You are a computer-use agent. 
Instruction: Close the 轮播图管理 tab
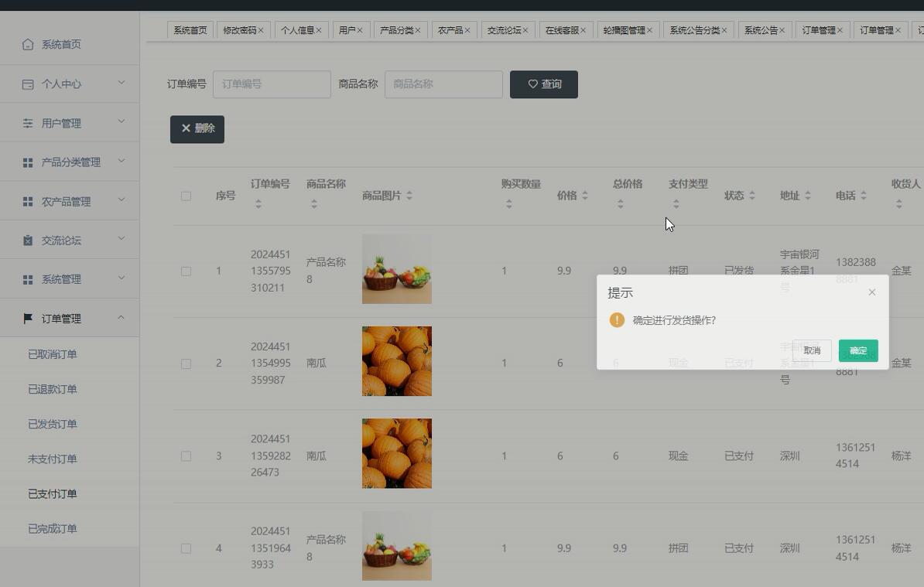[649, 30]
